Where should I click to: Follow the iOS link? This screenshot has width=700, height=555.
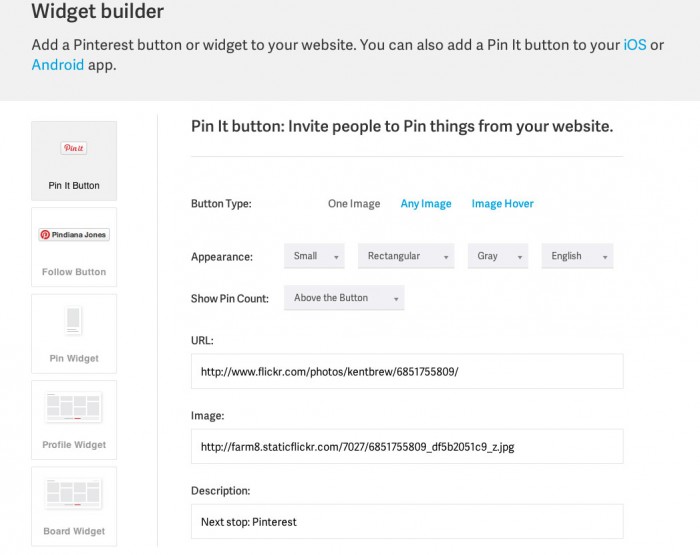point(635,46)
